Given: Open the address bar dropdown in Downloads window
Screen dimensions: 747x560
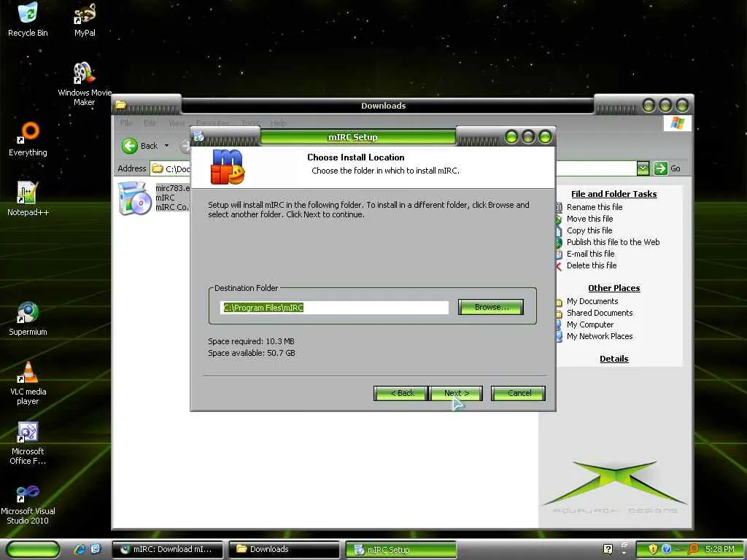Looking at the screenshot, I should (x=643, y=168).
